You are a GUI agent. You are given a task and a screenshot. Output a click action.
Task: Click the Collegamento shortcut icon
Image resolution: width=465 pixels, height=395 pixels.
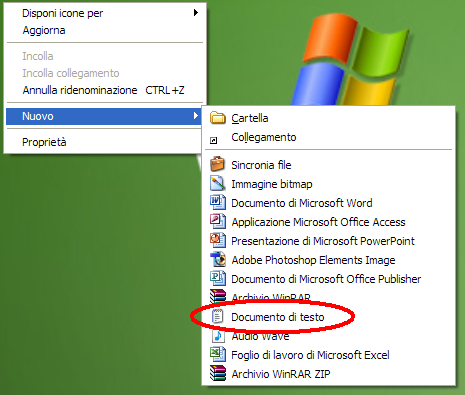click(x=214, y=140)
